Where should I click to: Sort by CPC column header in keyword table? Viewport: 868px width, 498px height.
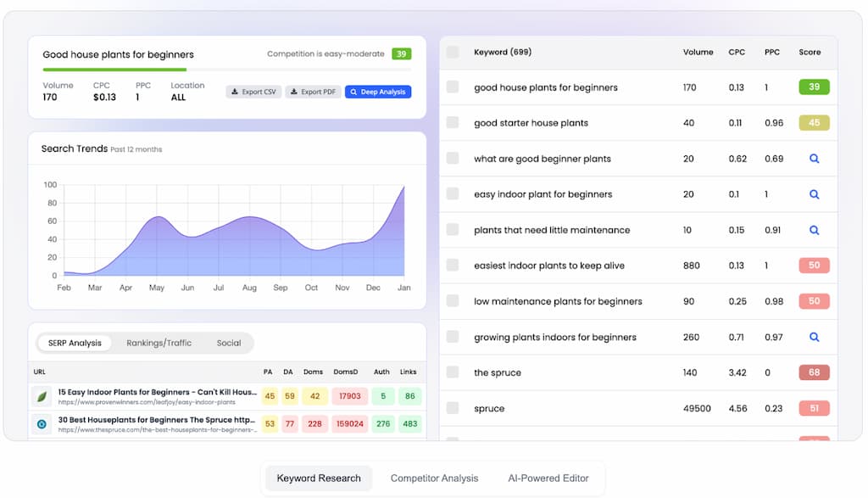coord(737,52)
